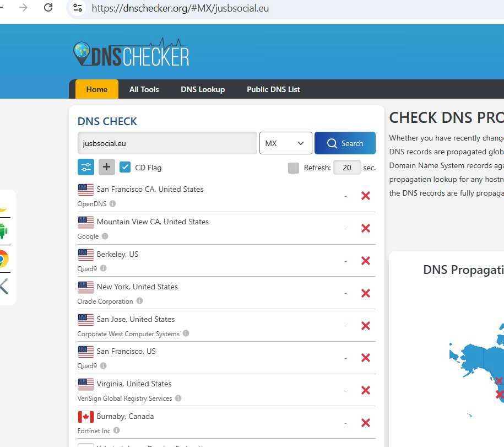Click the DNS Checker logo
The width and height of the screenshot is (504, 447).
point(131,53)
